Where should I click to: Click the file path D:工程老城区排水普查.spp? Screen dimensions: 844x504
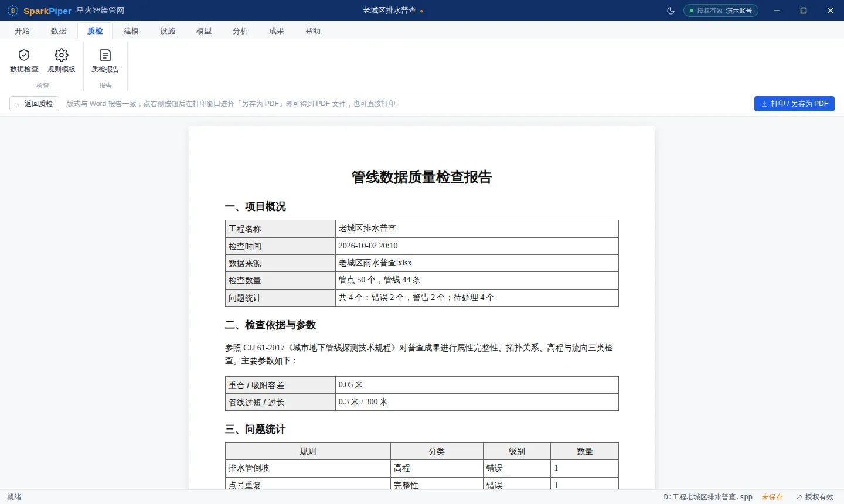point(708,497)
